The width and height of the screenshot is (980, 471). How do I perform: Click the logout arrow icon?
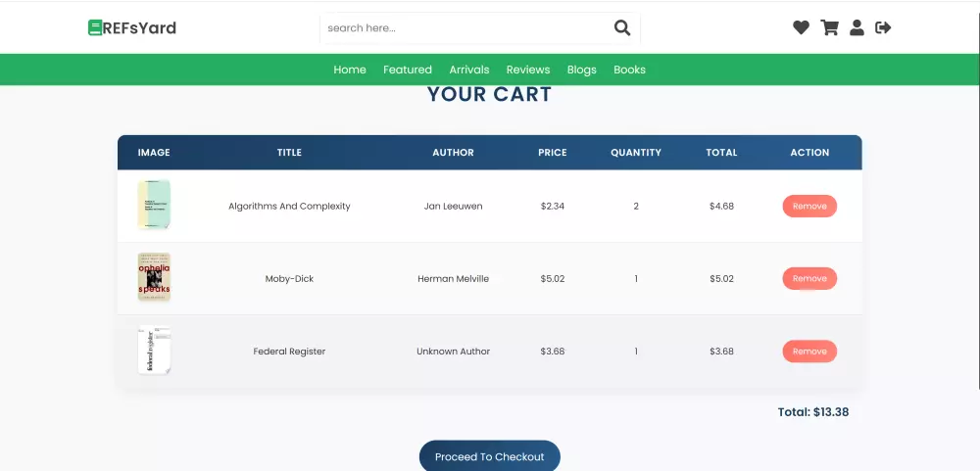coord(883,27)
